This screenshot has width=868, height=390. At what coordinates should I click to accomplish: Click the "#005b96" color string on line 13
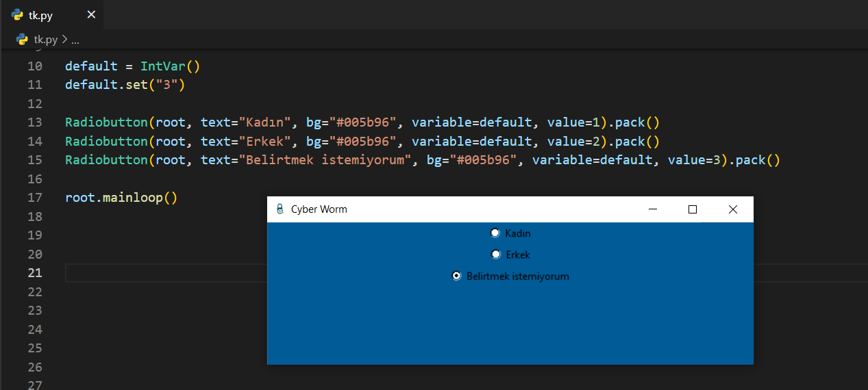(363, 122)
